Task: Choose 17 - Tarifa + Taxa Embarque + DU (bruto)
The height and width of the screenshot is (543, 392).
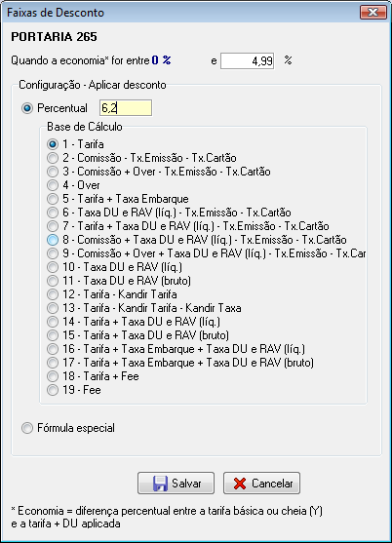Action: 53,363
